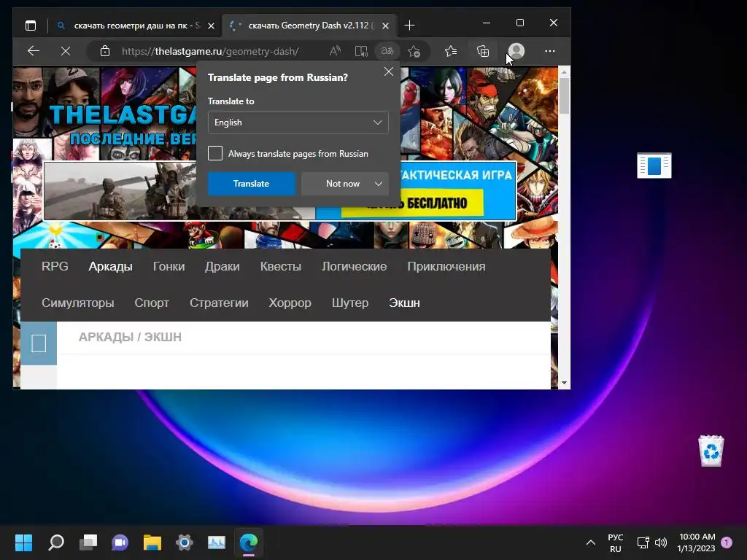The height and width of the screenshot is (560, 747).
Task: Open the Windows Start menu
Action: (24, 542)
